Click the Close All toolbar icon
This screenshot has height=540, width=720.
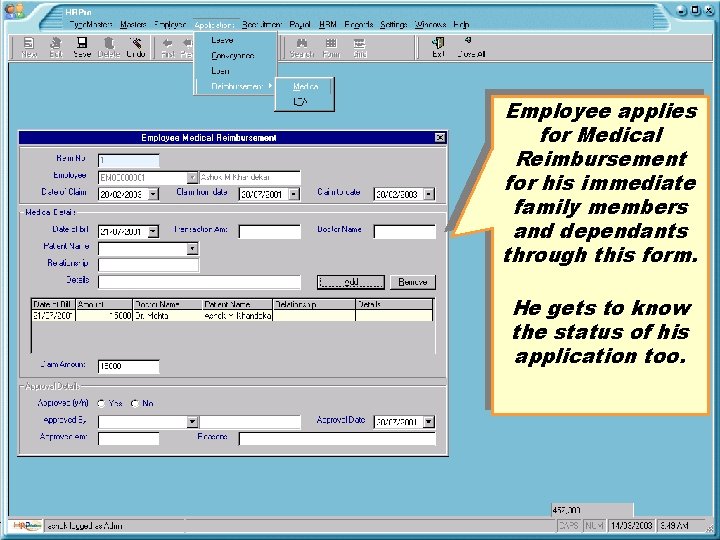[x=471, y=47]
